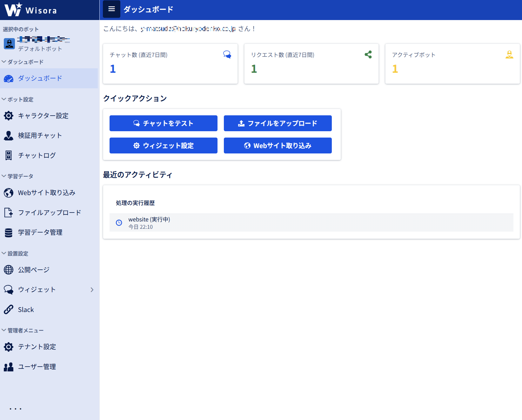The image size is (522, 420).
Task: Click the Wisora logo icon
Action: click(13, 10)
